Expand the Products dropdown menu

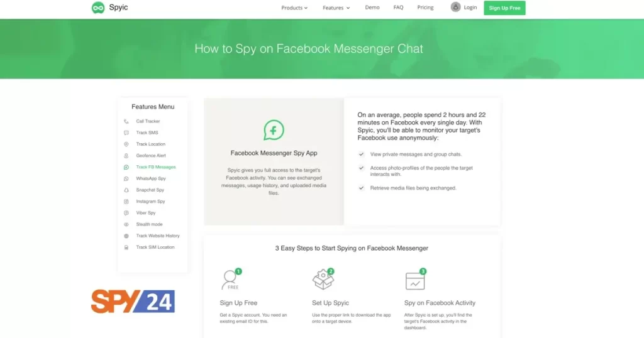pyautogui.click(x=294, y=8)
